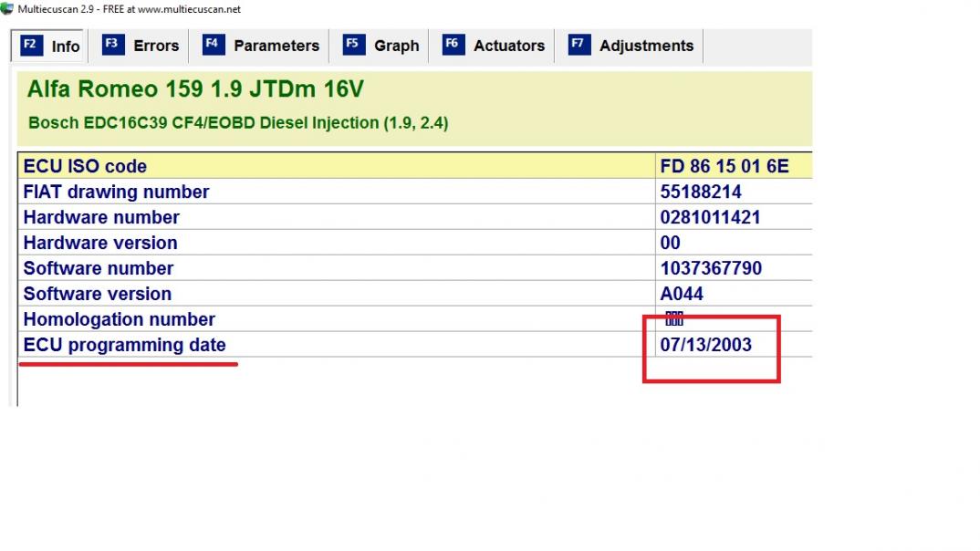Select the Software version label
Viewport: 980px width, 551px height.
pyautogui.click(x=97, y=294)
